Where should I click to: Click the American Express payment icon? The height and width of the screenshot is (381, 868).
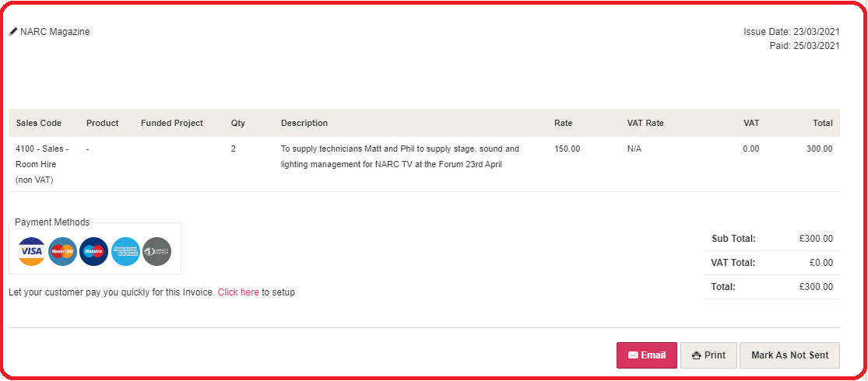coord(125,252)
